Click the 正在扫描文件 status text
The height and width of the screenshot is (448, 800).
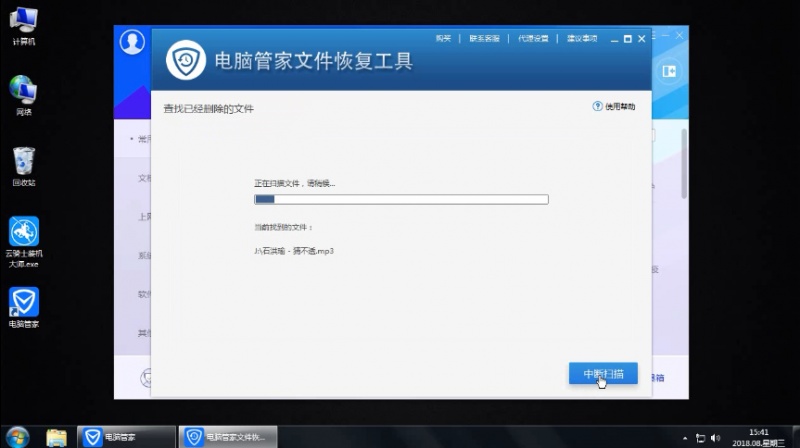294,183
